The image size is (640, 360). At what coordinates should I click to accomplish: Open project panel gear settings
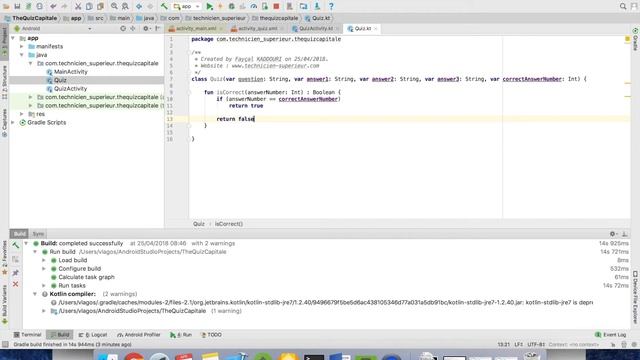pyautogui.click(x=146, y=29)
